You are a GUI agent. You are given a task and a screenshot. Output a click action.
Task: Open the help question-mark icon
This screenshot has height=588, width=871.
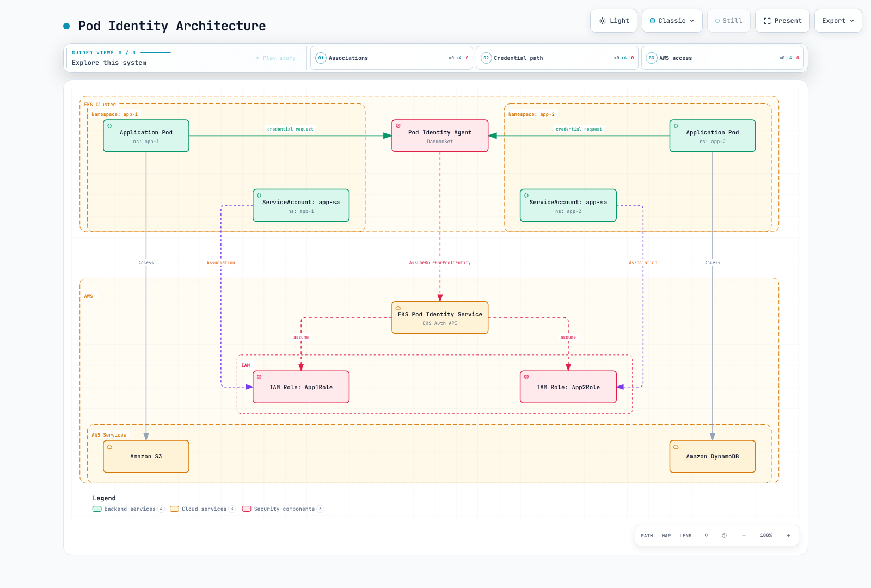click(x=724, y=536)
